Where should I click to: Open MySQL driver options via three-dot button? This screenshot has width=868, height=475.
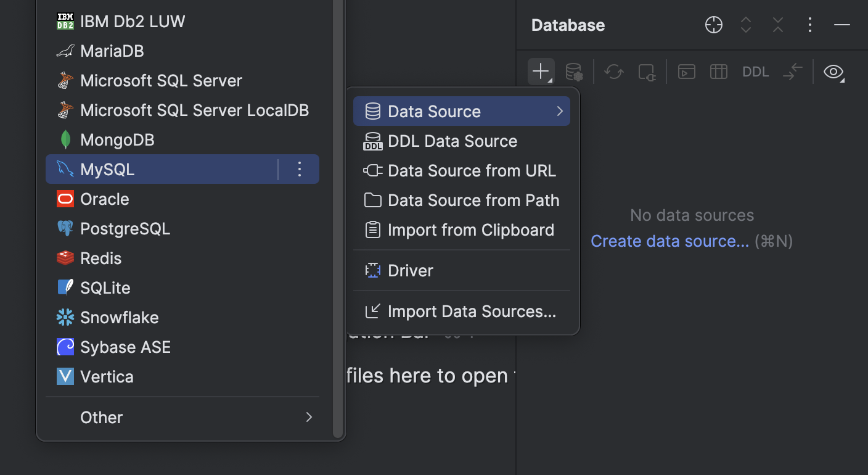click(x=300, y=168)
